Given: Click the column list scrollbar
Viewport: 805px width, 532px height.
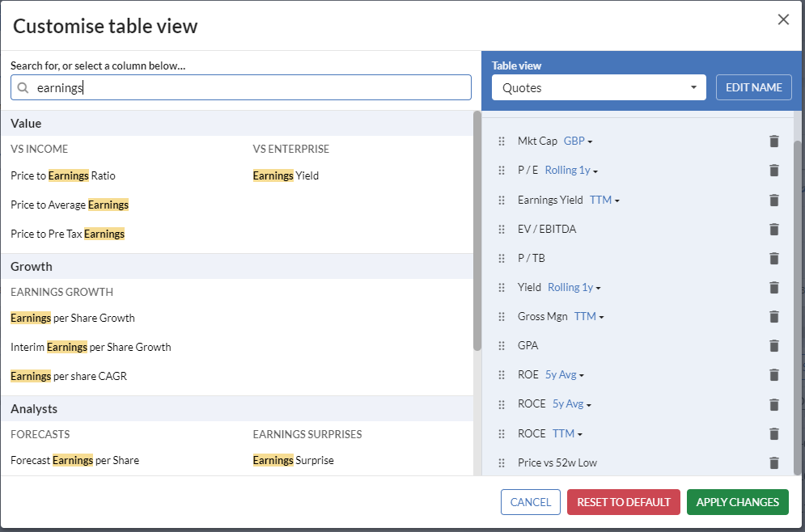Looking at the screenshot, I should (x=477, y=231).
